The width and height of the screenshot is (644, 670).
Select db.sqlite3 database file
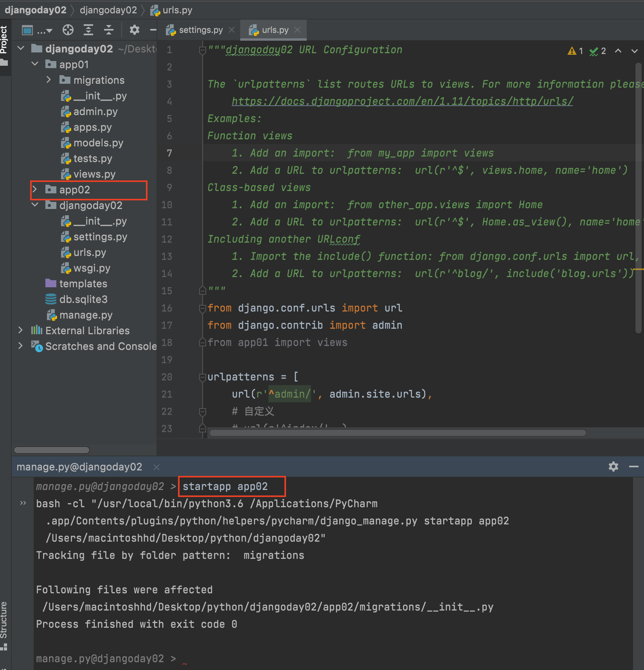[x=76, y=299]
